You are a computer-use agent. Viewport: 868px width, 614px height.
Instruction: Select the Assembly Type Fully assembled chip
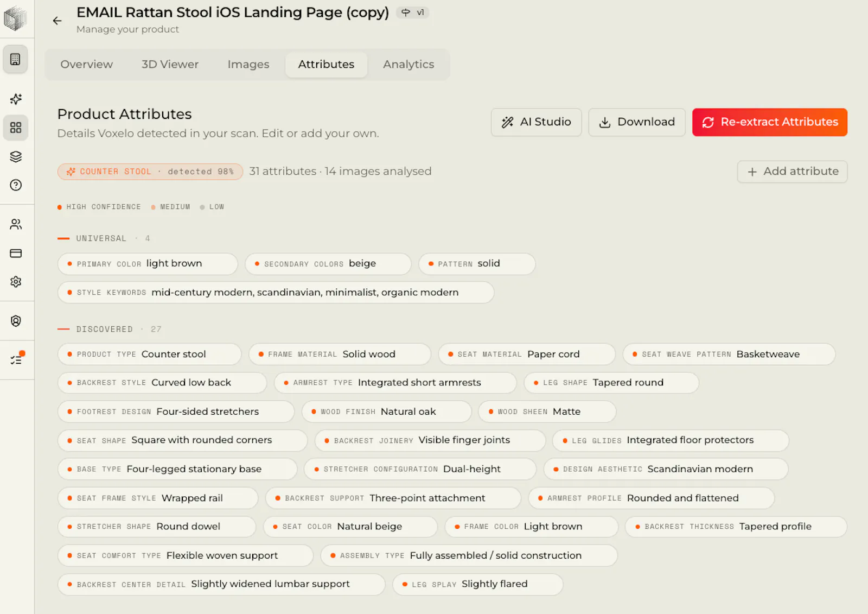(x=469, y=556)
